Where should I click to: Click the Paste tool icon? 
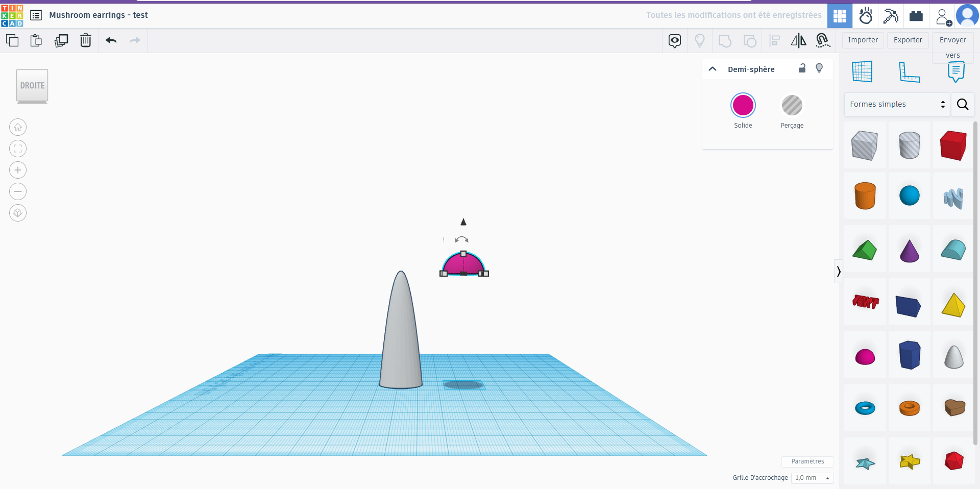tap(36, 40)
